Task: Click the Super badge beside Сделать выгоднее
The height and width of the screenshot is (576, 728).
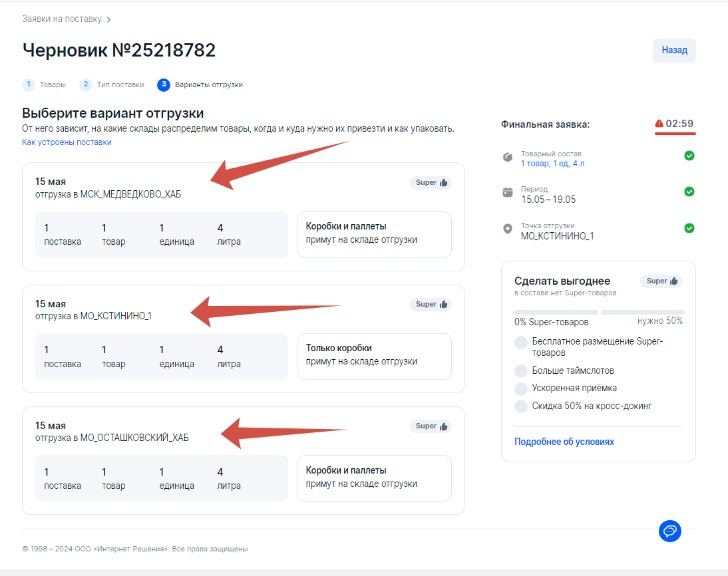Action: [x=661, y=281]
